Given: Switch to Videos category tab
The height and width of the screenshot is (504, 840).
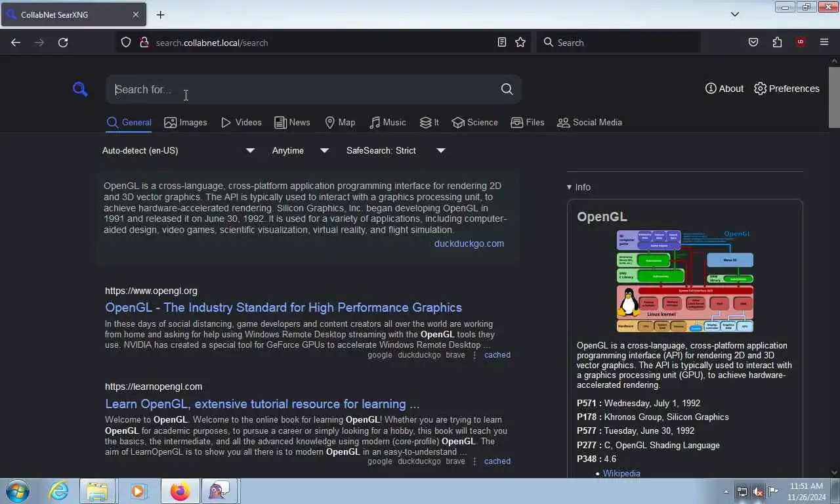Looking at the screenshot, I should pyautogui.click(x=241, y=123).
